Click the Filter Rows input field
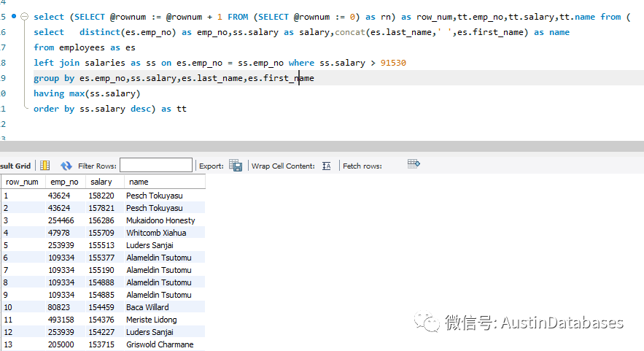 [155, 166]
